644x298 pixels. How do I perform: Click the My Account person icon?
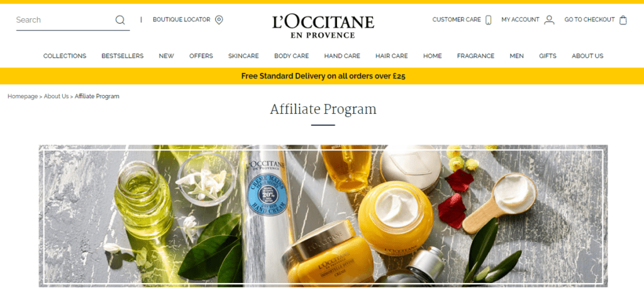[549, 19]
